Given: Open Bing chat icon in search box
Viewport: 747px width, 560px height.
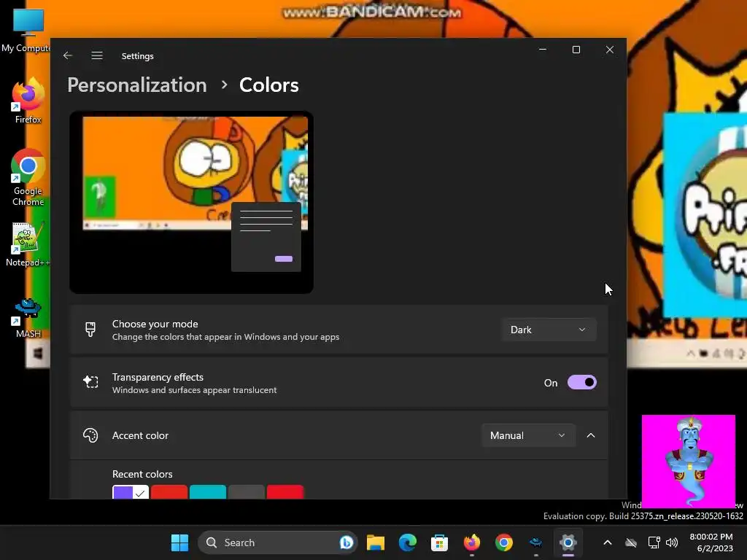Looking at the screenshot, I should (x=347, y=542).
